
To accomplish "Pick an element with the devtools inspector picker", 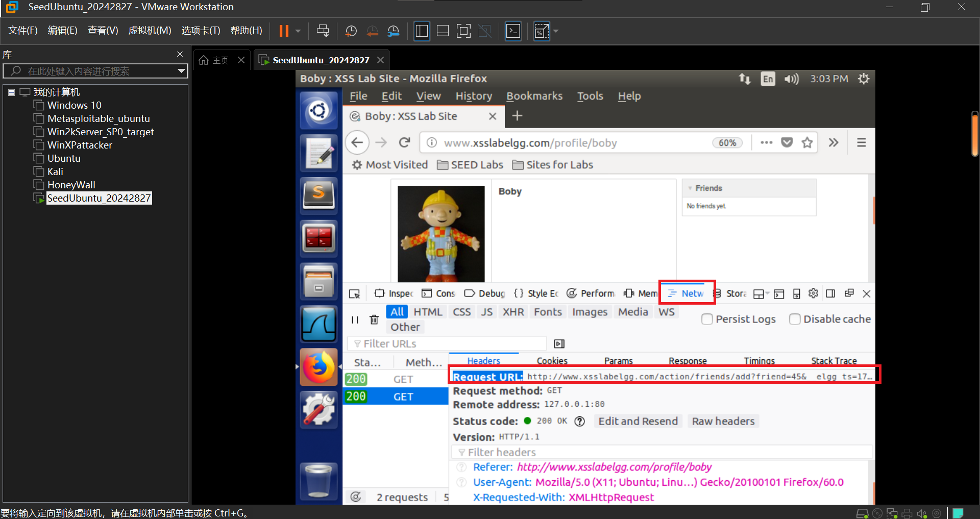I will point(354,293).
